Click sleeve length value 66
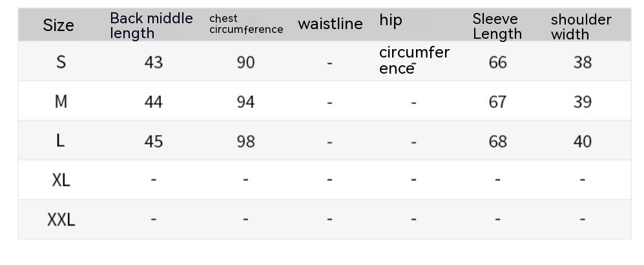Screen dimensions: 644x265 coord(497,62)
